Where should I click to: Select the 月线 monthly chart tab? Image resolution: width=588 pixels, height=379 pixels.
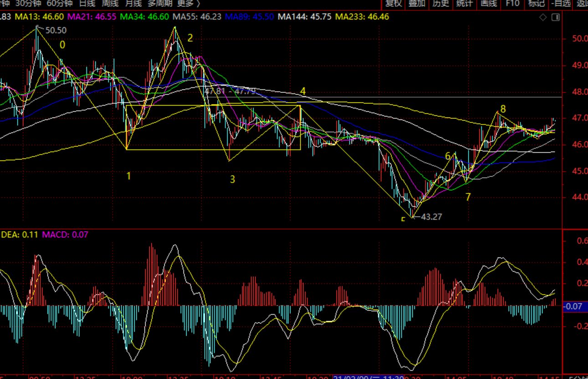(133, 4)
